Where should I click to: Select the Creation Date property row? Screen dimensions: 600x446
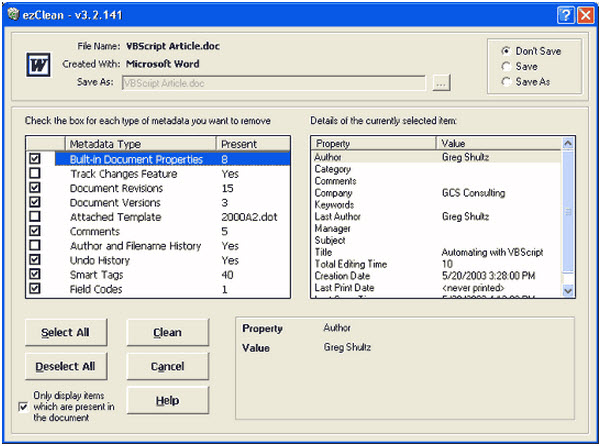click(437, 275)
